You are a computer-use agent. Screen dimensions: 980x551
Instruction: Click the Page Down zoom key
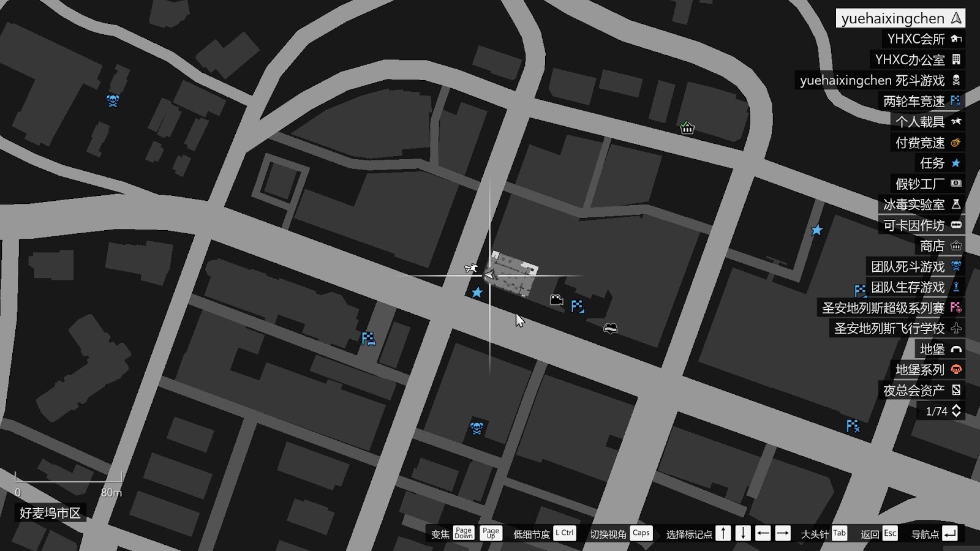click(464, 533)
